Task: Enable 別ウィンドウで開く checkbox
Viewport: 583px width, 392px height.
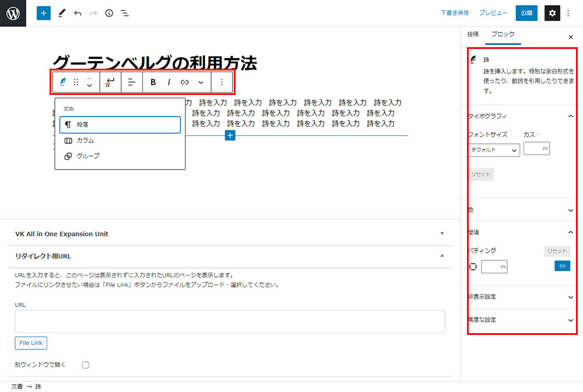Action: pos(86,365)
